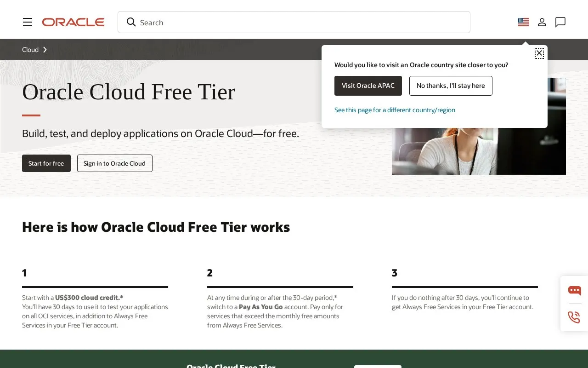The image size is (588, 368).
Task: Click the popup question about Oracle country site
Action: (x=421, y=65)
